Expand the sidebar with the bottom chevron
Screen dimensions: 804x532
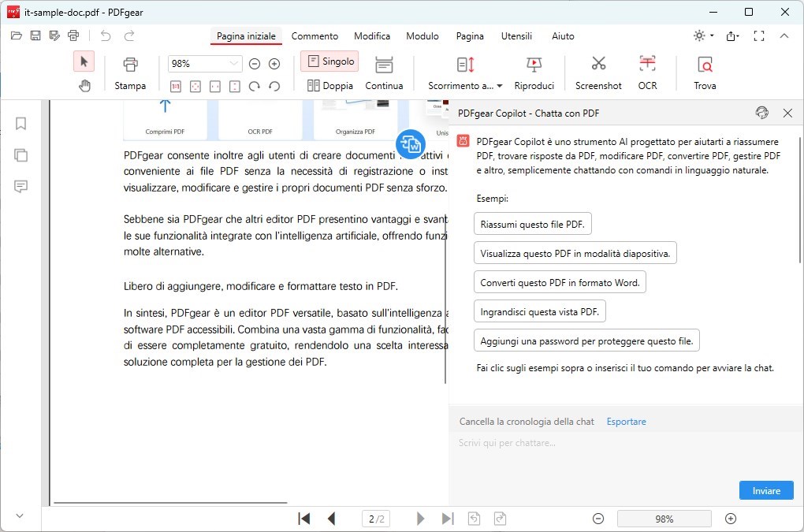(x=20, y=515)
